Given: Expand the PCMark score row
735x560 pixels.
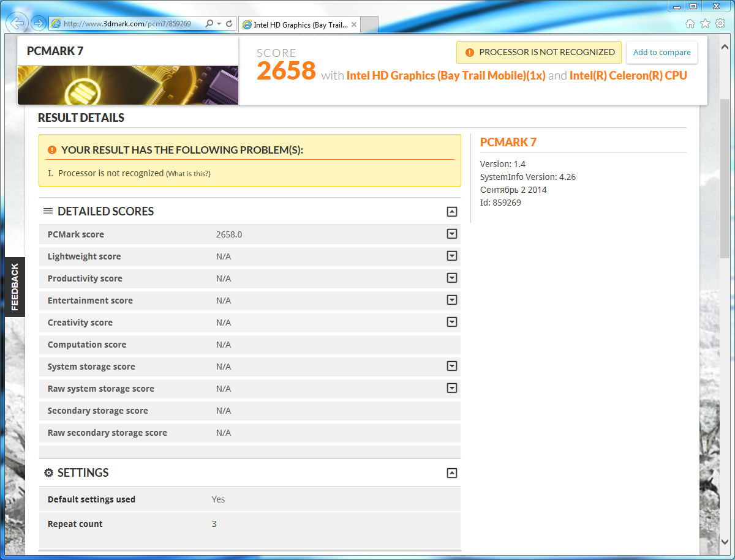Looking at the screenshot, I should [452, 234].
